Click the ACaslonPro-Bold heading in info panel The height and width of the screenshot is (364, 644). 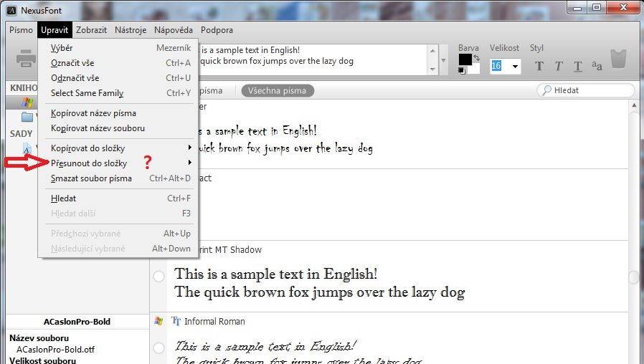pyautogui.click(x=77, y=322)
